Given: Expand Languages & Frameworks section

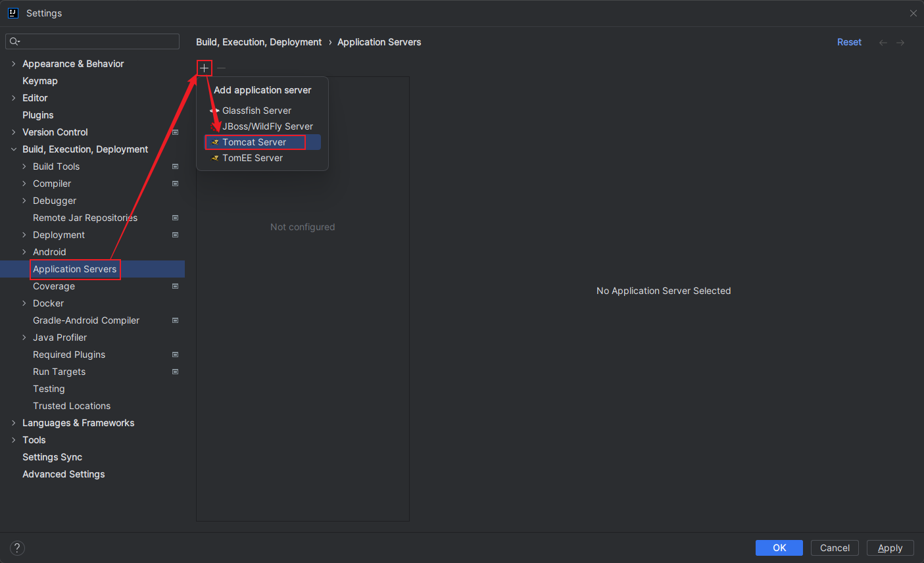Looking at the screenshot, I should (13, 423).
